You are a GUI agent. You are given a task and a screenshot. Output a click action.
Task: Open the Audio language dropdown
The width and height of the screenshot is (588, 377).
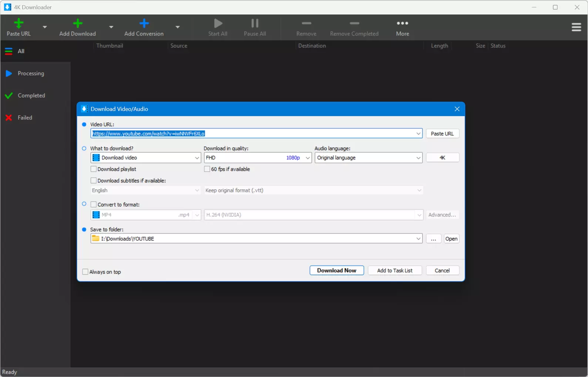click(369, 158)
